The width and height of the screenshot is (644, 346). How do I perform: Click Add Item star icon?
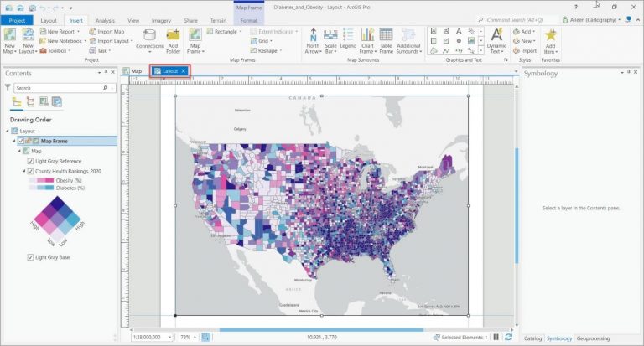(550, 35)
